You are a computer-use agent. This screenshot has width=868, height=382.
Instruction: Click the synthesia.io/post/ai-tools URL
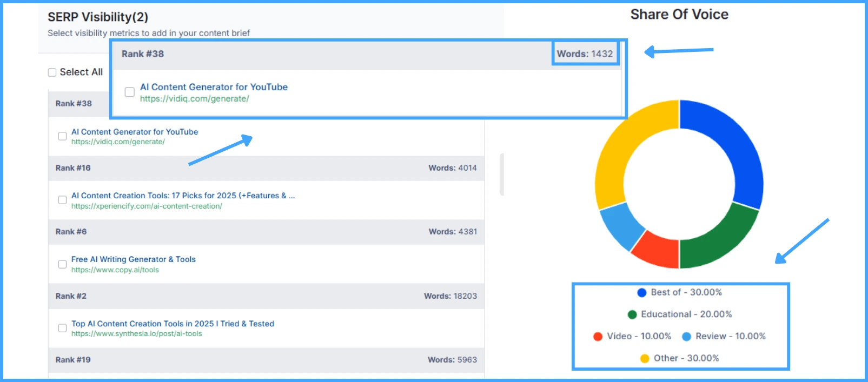[136, 334]
